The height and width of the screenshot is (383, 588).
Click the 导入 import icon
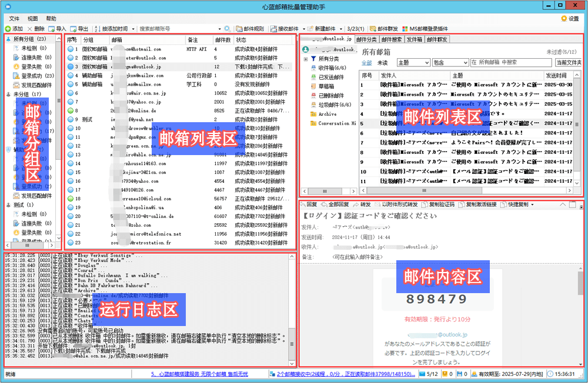51,29
